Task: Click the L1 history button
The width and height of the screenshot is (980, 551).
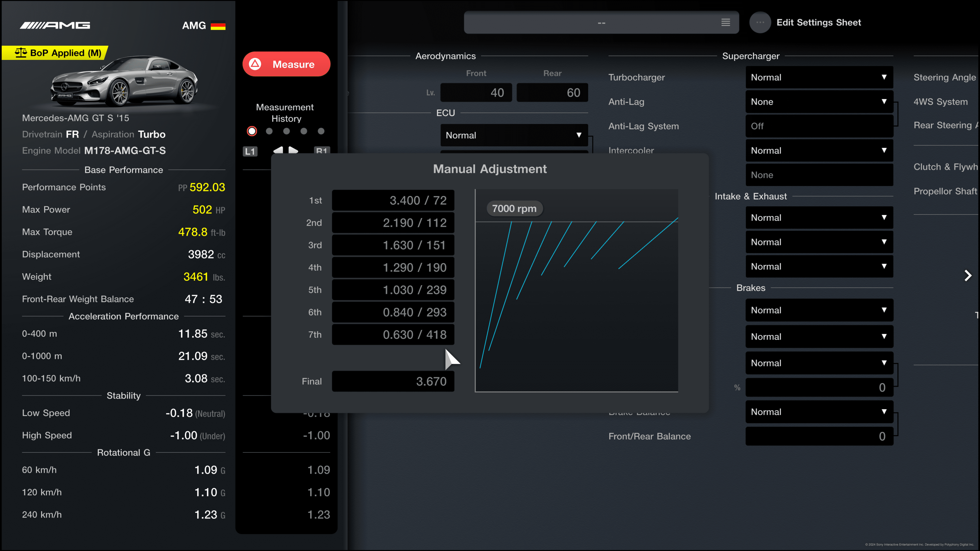Action: (x=250, y=151)
